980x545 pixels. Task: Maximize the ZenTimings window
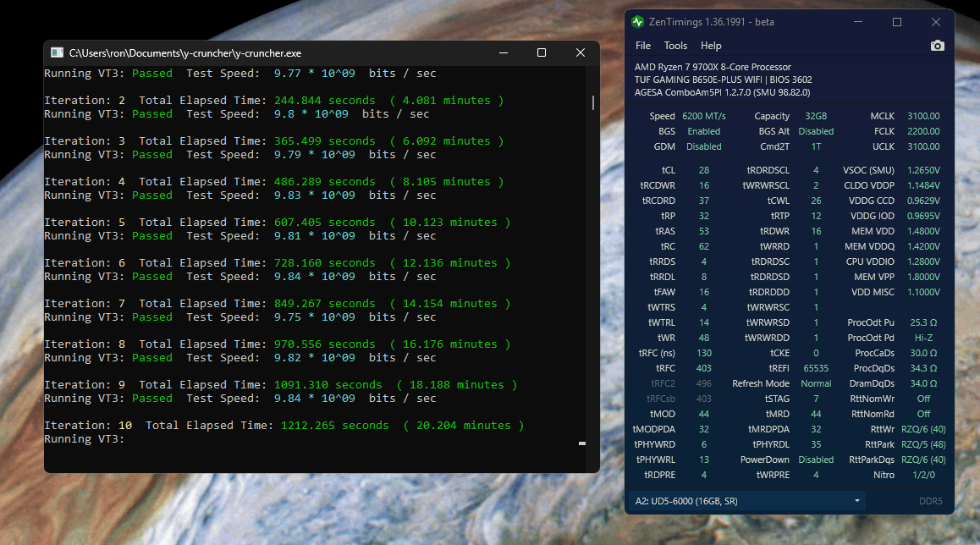[897, 22]
